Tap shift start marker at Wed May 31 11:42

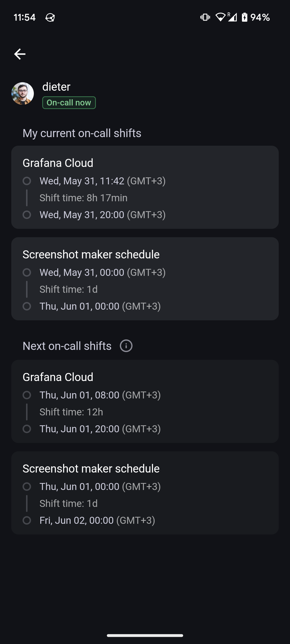pyautogui.click(x=27, y=181)
